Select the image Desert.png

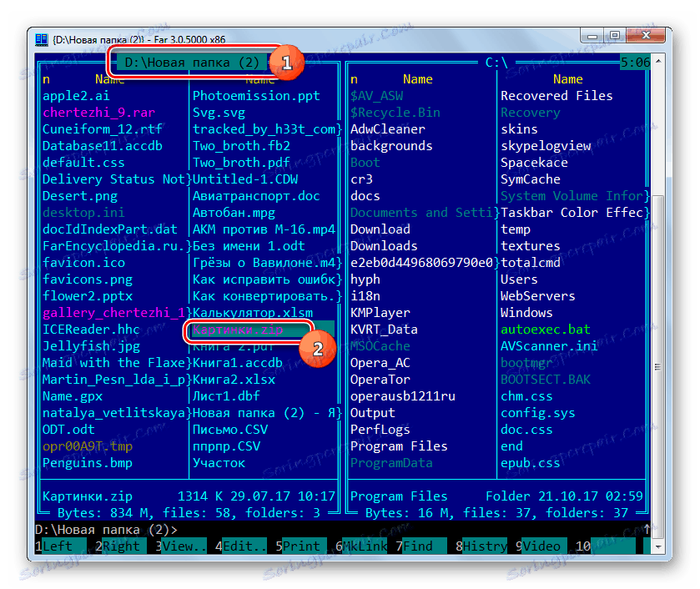click(80, 196)
